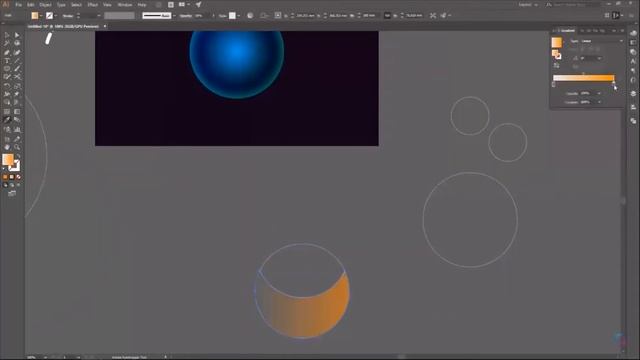Select the Paintbrush tool
Image resolution: width=640 pixels, height=360 pixels.
[x=17, y=69]
